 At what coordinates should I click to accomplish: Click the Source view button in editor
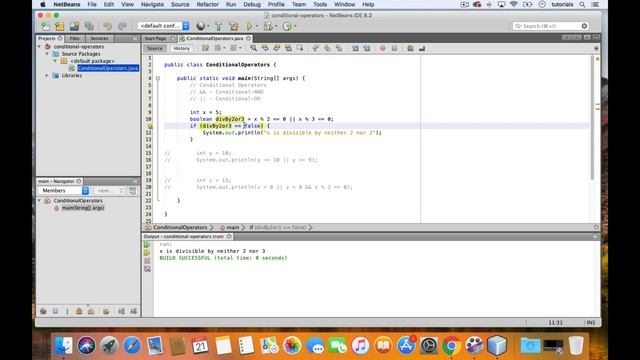click(155, 48)
